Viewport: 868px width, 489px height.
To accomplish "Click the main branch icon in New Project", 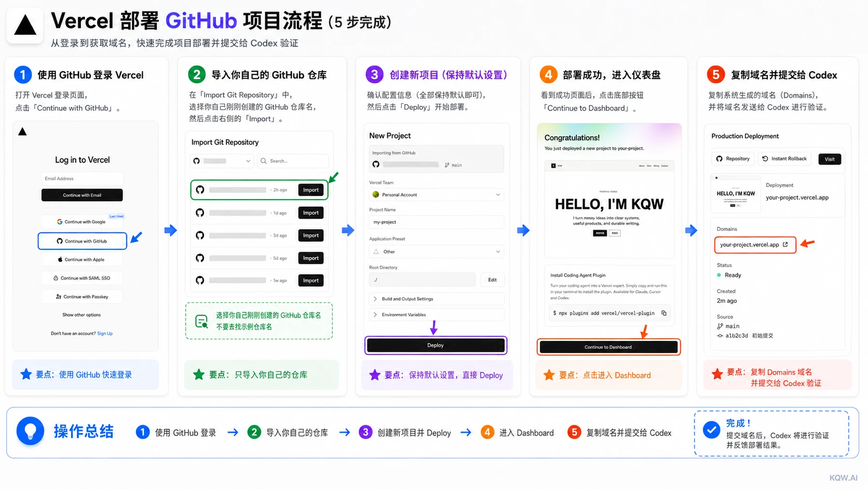I will (x=446, y=165).
